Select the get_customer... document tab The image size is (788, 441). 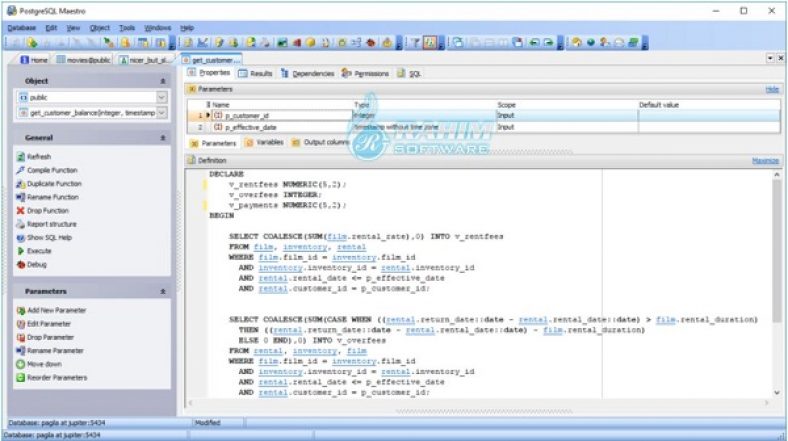pyautogui.click(x=212, y=60)
